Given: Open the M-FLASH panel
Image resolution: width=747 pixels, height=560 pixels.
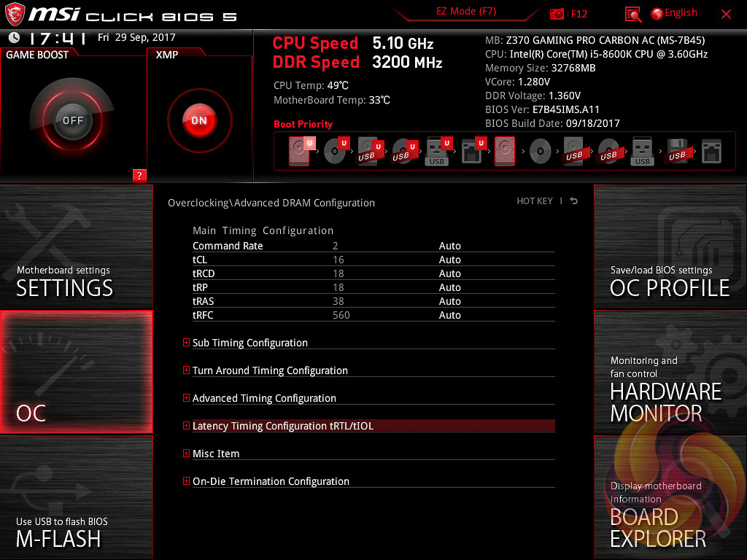Looking at the screenshot, I should click(76, 497).
